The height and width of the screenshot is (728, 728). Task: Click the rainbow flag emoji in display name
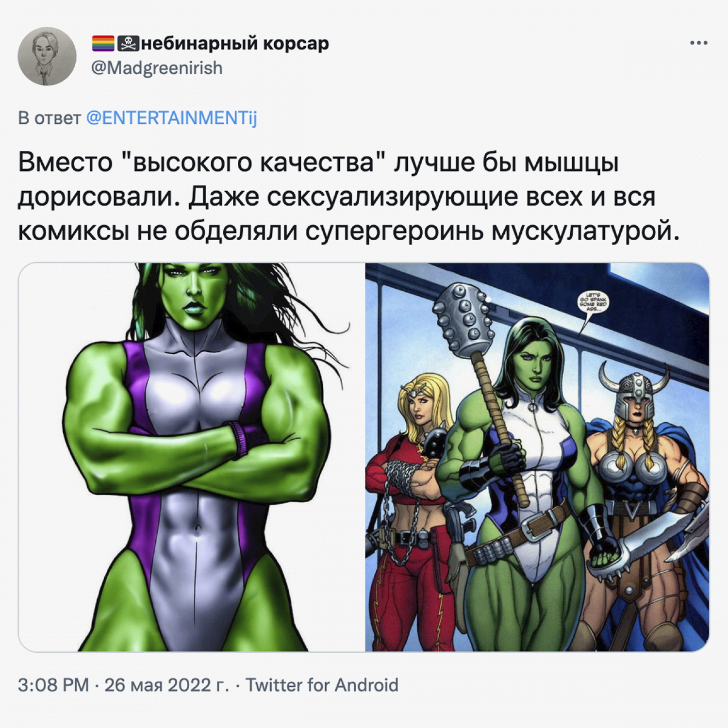[x=103, y=44]
